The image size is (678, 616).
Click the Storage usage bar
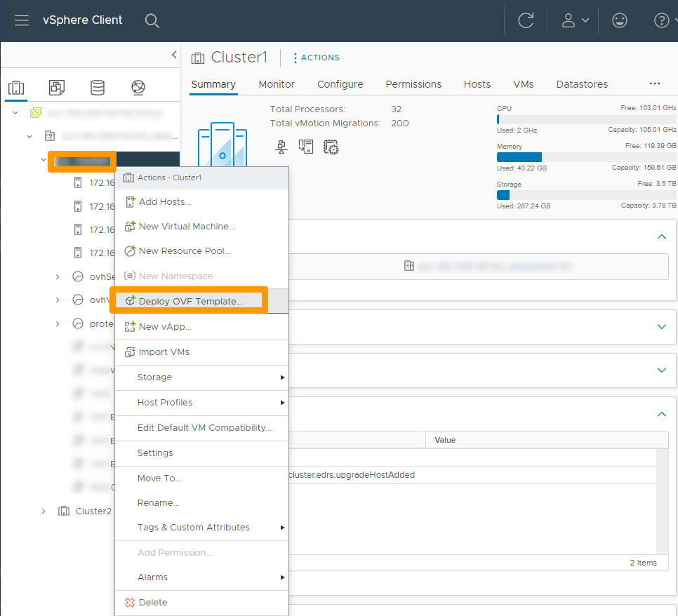click(586, 195)
